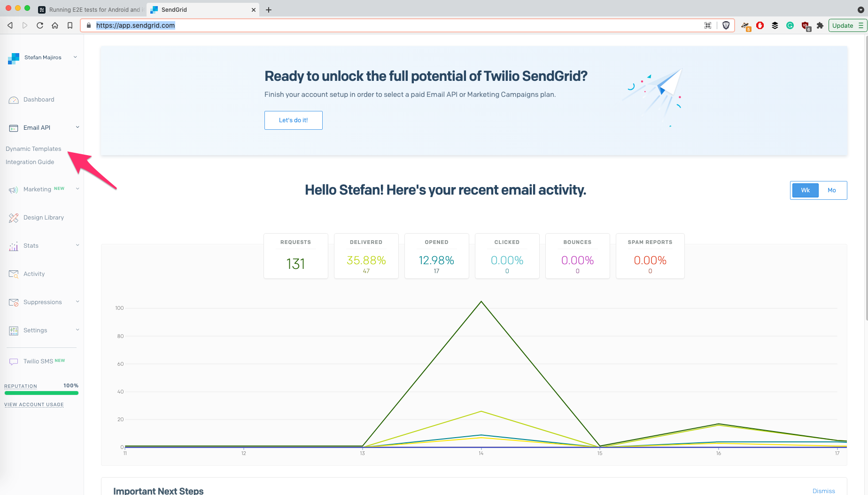Expand the Stefan Majiros account dropdown

coord(75,57)
